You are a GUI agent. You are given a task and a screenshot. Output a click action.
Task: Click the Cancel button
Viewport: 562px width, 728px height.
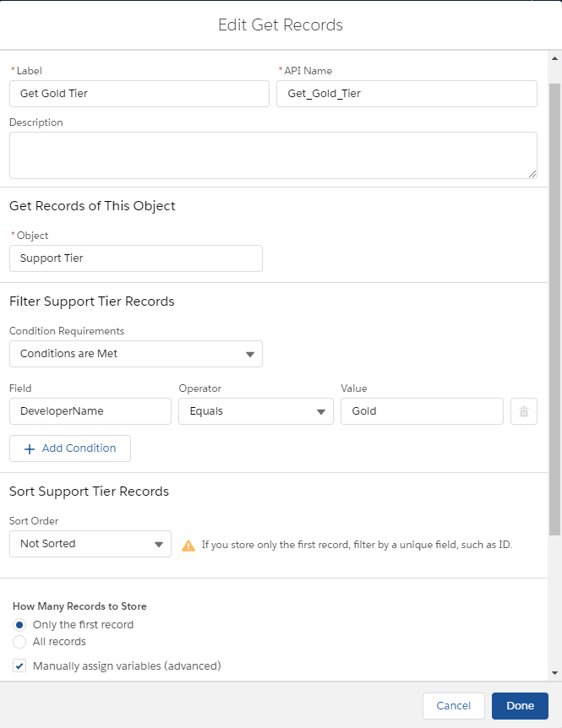(x=453, y=706)
